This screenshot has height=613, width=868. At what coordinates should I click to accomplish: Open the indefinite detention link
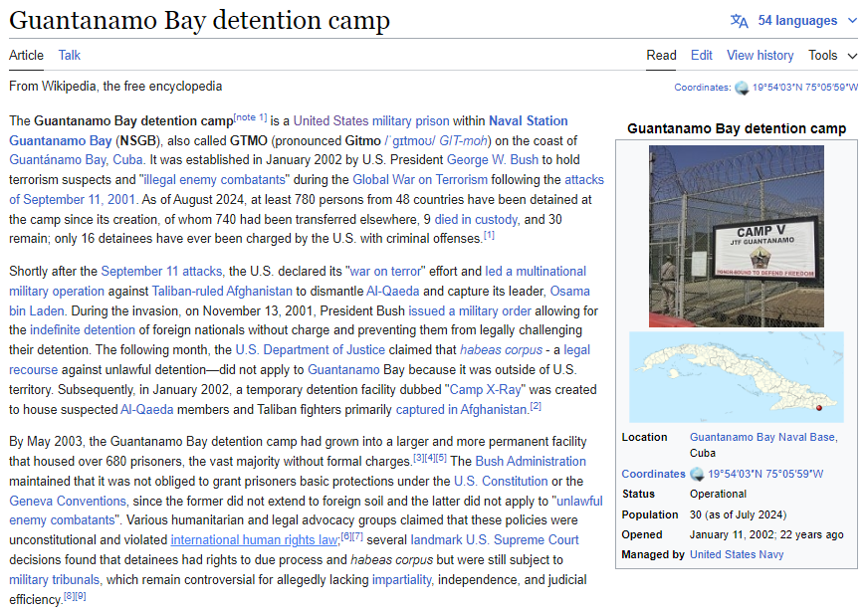83,330
